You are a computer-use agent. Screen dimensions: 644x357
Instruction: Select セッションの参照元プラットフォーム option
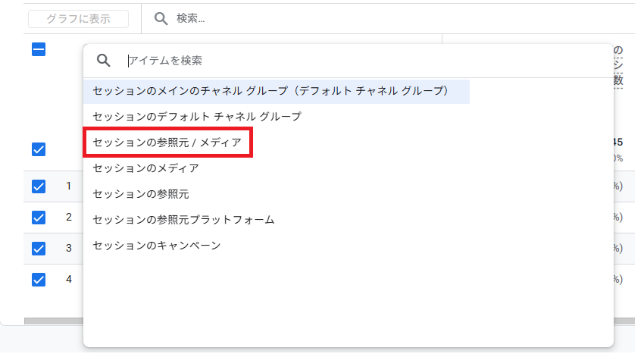point(183,221)
